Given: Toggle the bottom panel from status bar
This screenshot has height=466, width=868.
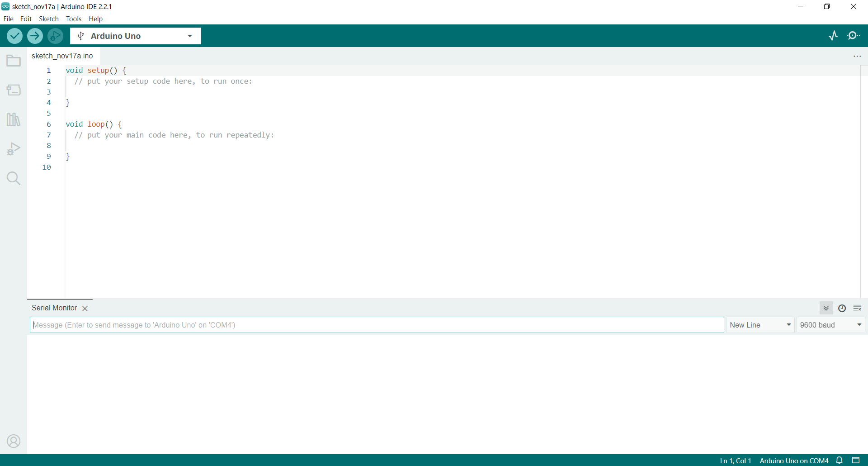Looking at the screenshot, I should (x=856, y=461).
